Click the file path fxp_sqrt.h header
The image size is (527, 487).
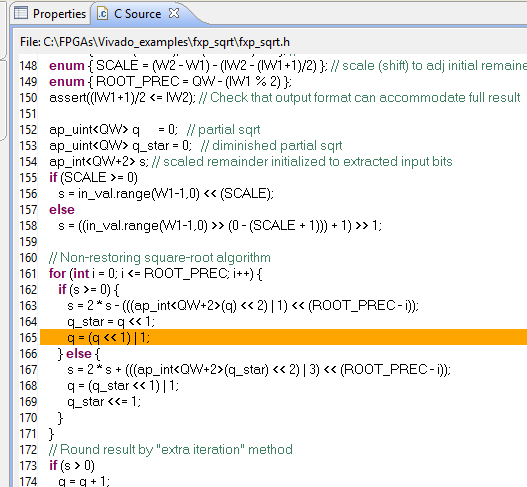tap(155, 42)
